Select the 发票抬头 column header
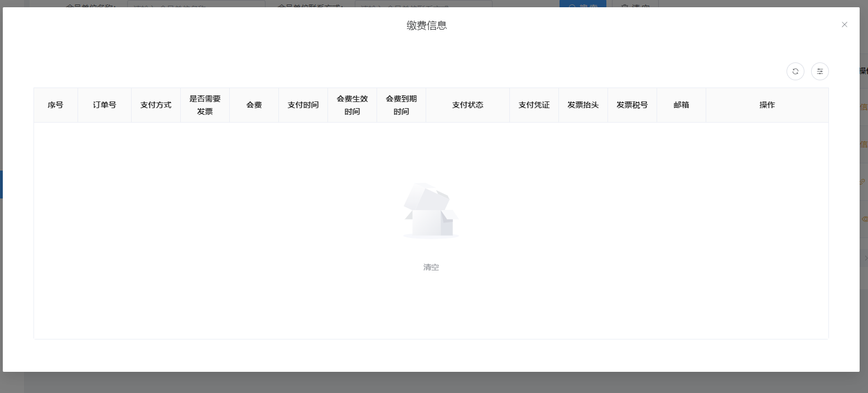This screenshot has width=868, height=393. click(583, 105)
